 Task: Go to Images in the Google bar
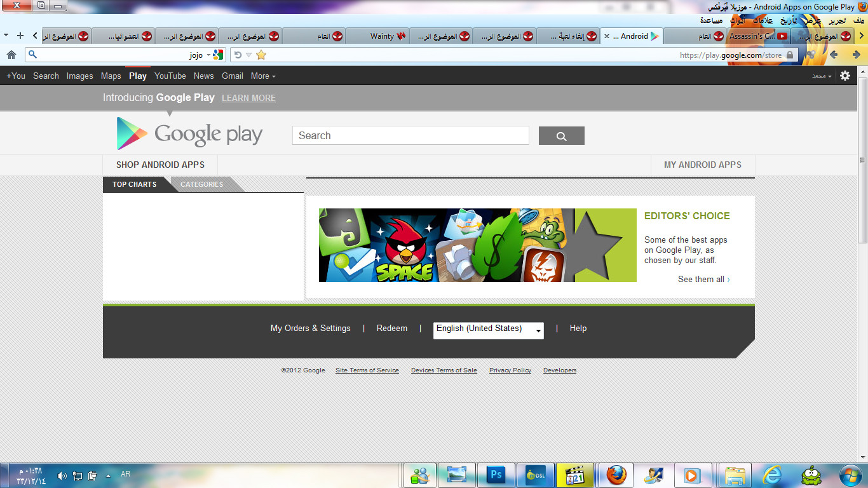[80, 76]
